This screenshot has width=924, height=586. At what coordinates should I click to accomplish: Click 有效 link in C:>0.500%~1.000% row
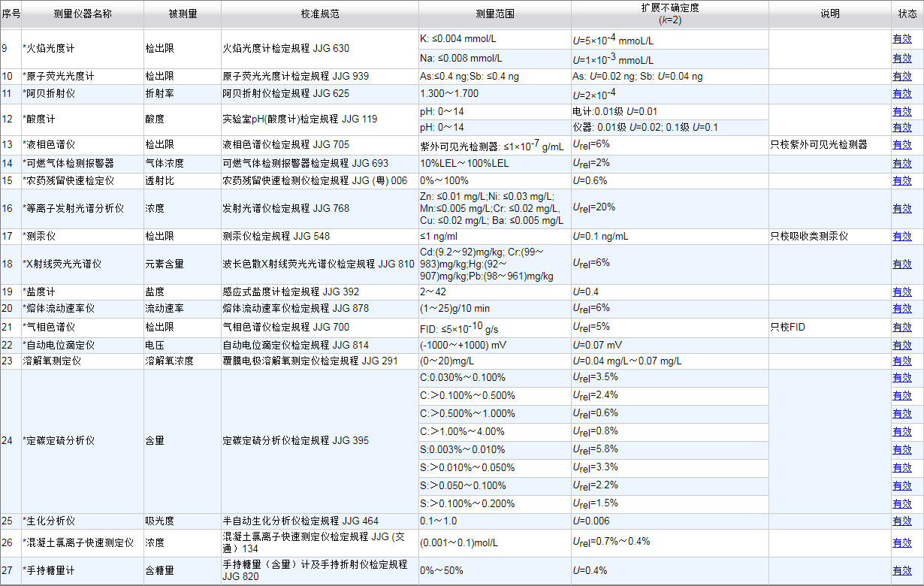902,413
